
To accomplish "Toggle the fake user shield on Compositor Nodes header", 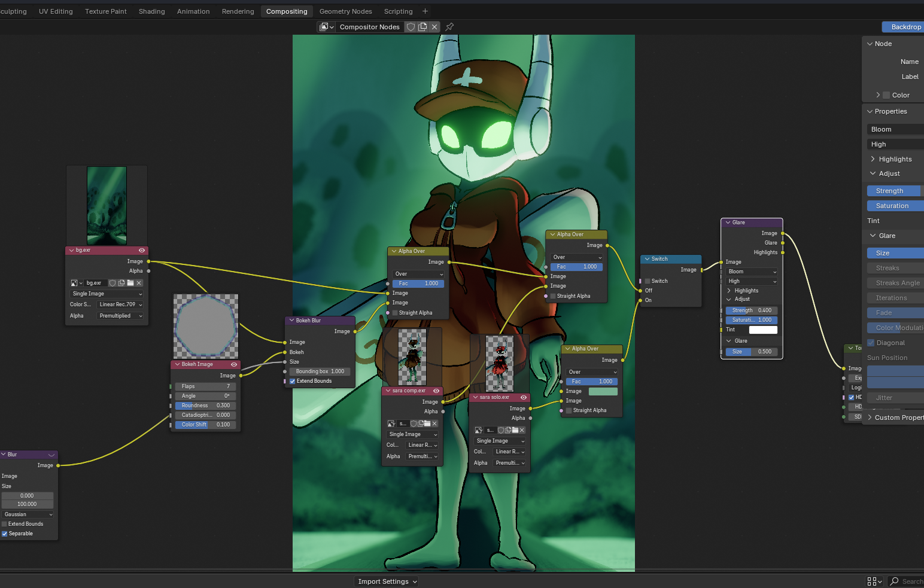I will click(x=411, y=27).
